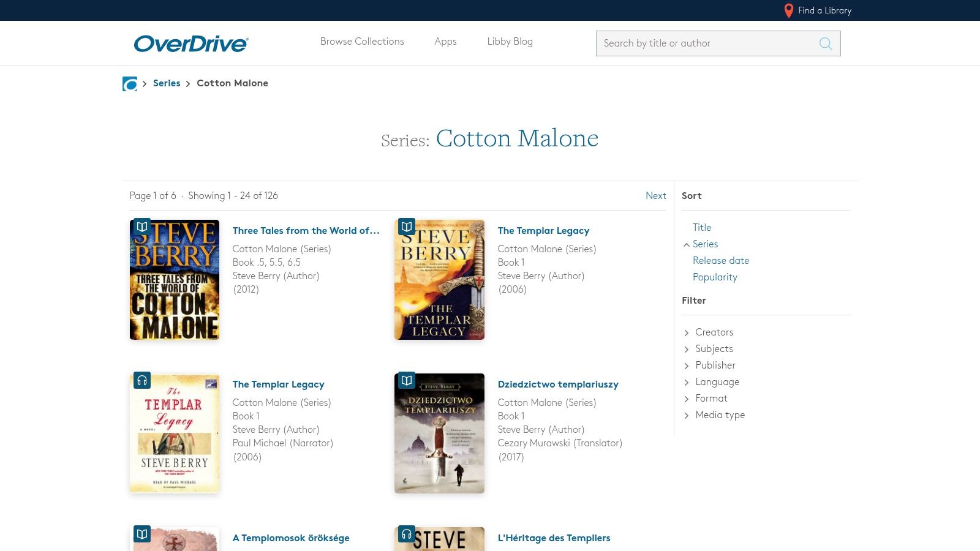Click the ebook icon on Dziedzictwo templariuszy cover
The image size is (980, 551).
pos(407,380)
